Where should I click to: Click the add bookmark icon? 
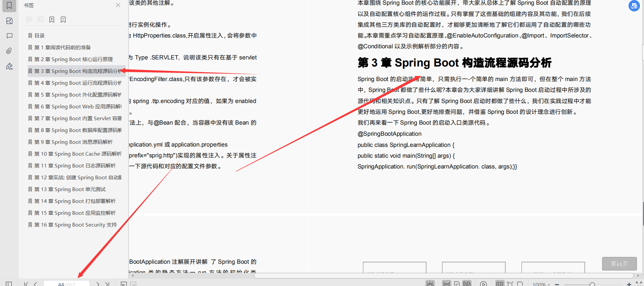tap(52, 20)
